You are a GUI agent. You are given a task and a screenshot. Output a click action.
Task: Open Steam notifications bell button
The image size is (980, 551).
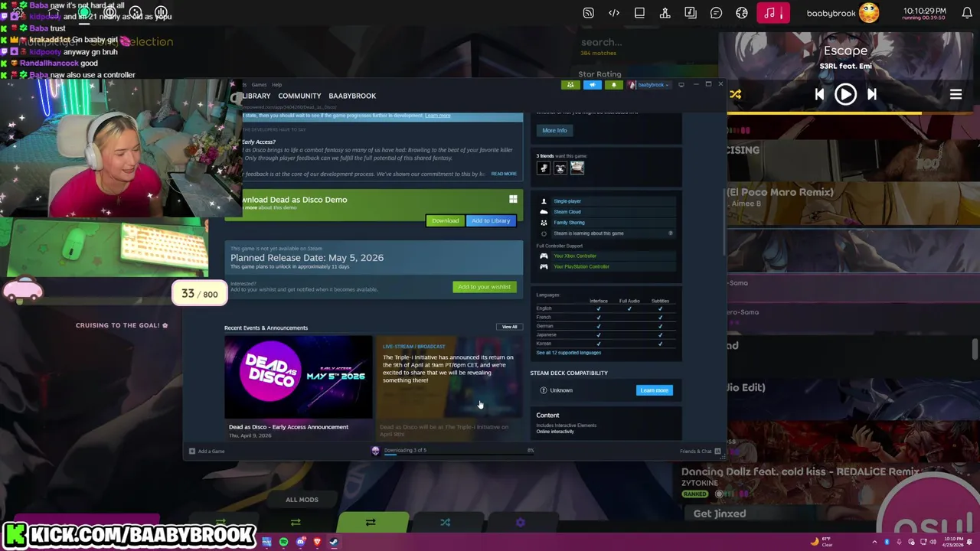click(614, 85)
